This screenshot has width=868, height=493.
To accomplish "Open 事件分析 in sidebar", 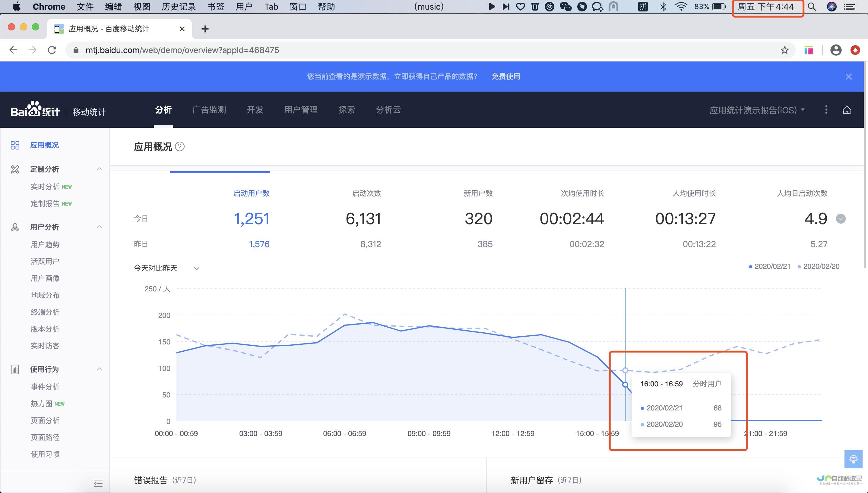I will [45, 387].
